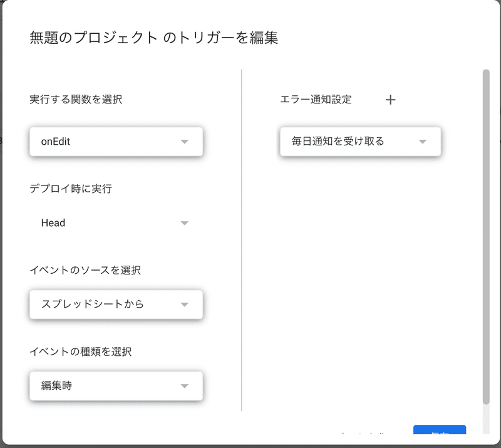This screenshot has height=448, width=501.
Task: Open the Head deployment dropdown
Action: [x=116, y=223]
